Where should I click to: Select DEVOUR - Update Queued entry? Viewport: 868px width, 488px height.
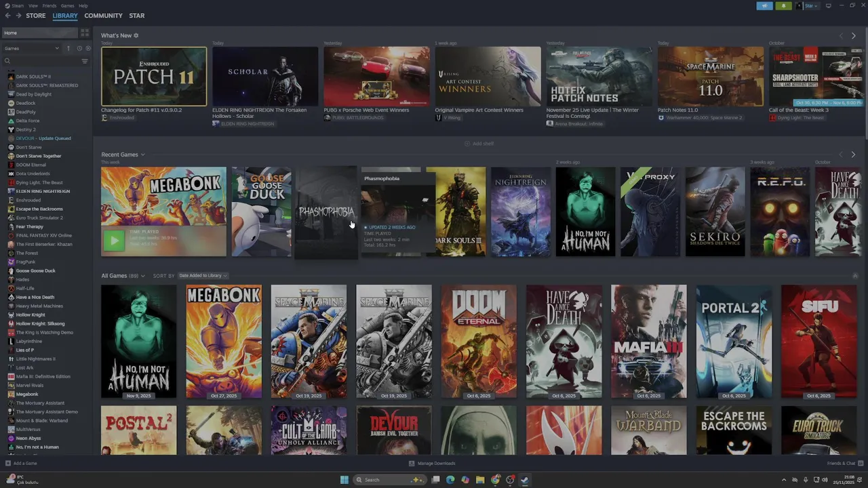point(43,138)
